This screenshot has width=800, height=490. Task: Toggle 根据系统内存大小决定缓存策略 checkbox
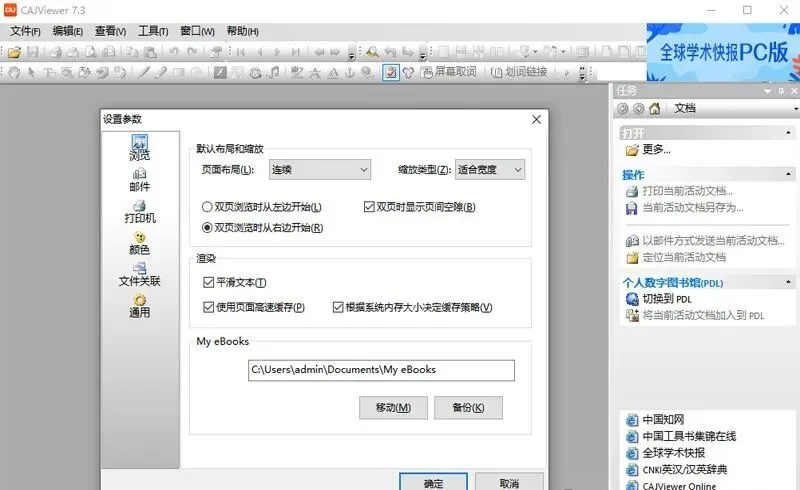[x=412, y=307]
